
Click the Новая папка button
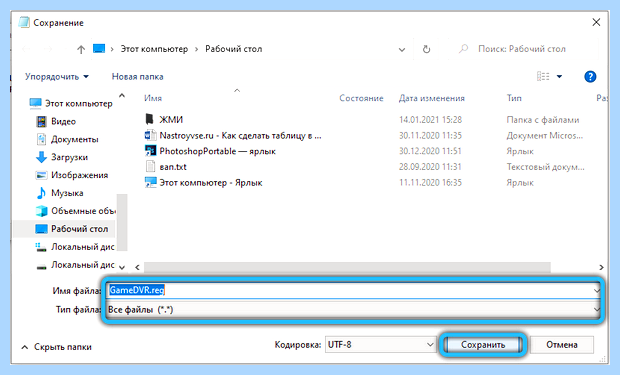tap(137, 77)
